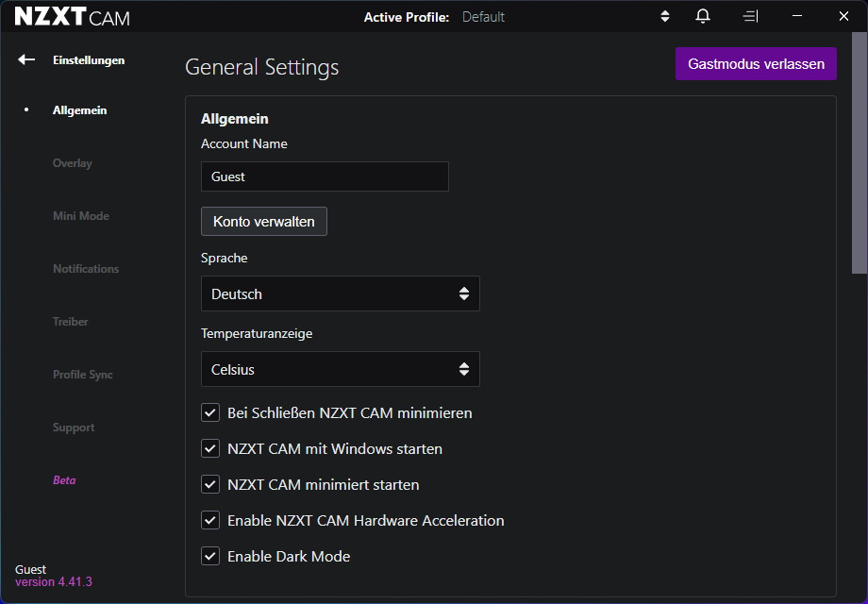Expand the Temperaturanzeige dropdown showing Celsius

point(340,369)
